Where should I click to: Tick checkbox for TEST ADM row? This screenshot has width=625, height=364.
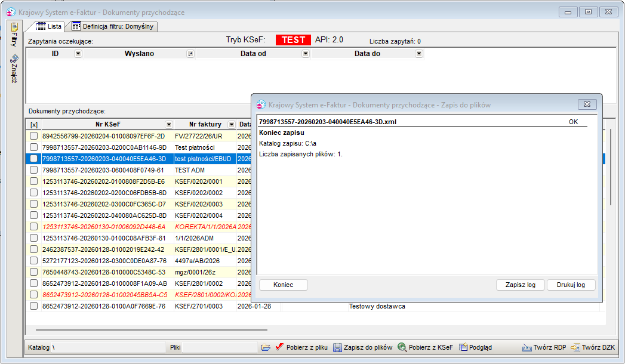(x=34, y=170)
